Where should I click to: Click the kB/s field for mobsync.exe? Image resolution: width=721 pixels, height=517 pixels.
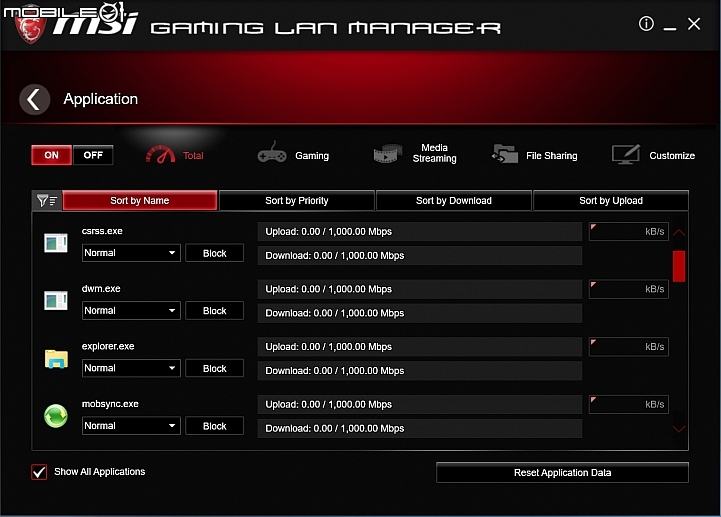[629, 404]
